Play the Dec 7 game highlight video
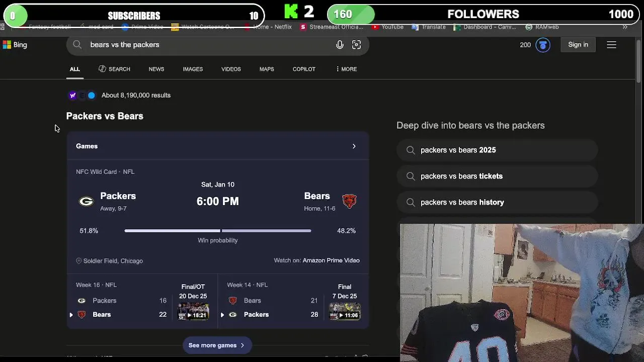Viewport: 644px width, 362px height. (x=345, y=311)
